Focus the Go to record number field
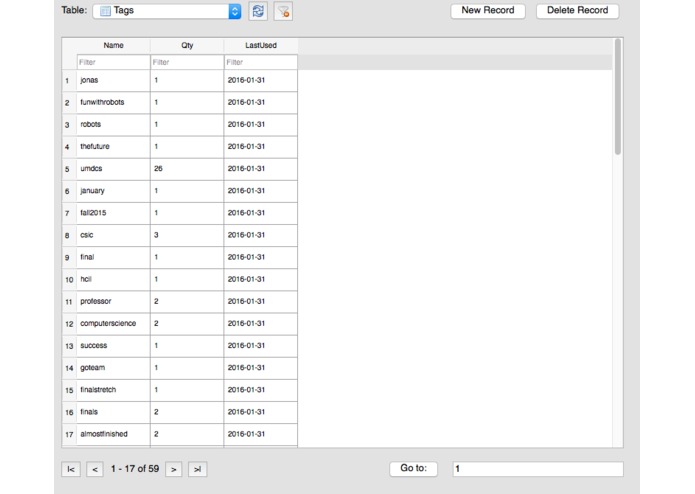Image resolution: width=695 pixels, height=494 pixels. click(538, 469)
